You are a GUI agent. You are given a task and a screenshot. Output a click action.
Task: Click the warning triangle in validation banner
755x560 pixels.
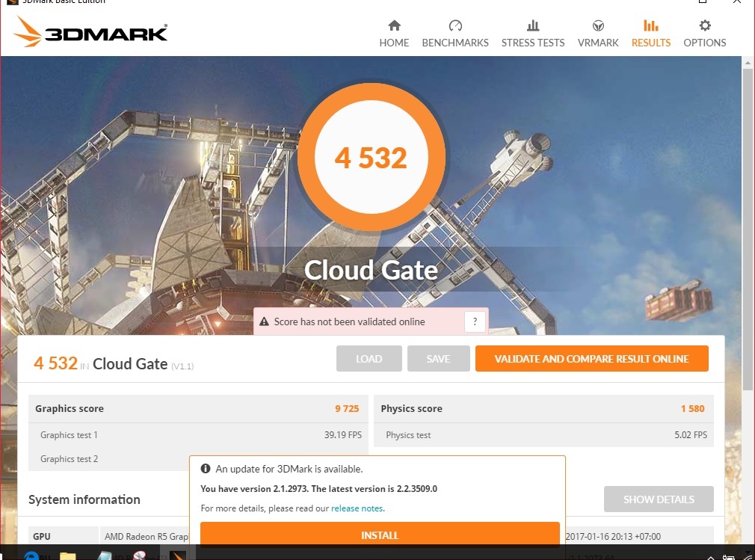(264, 321)
